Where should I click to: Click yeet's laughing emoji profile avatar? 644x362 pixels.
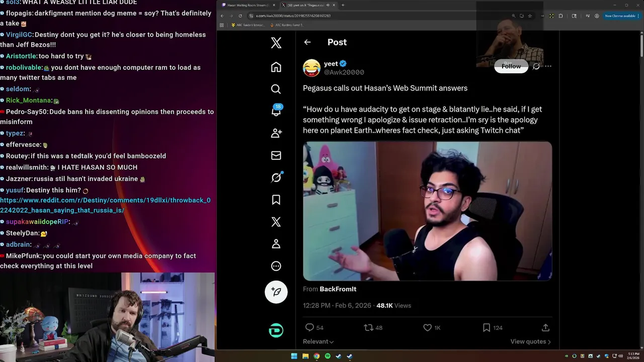pos(311,67)
